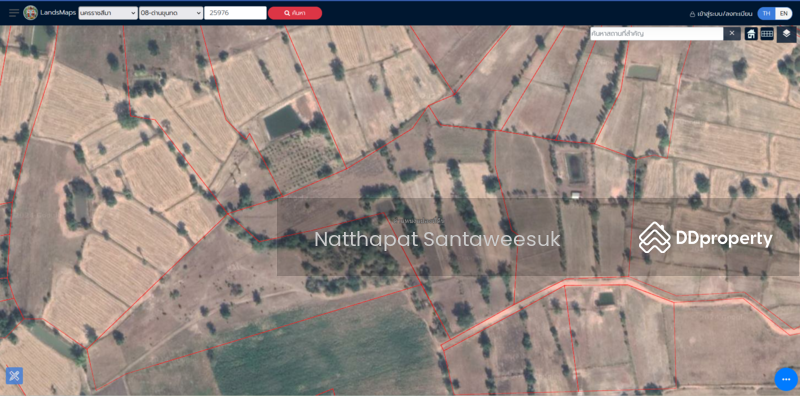Open the hamburger menu
Viewport: 800px width, 396px height.
point(14,13)
